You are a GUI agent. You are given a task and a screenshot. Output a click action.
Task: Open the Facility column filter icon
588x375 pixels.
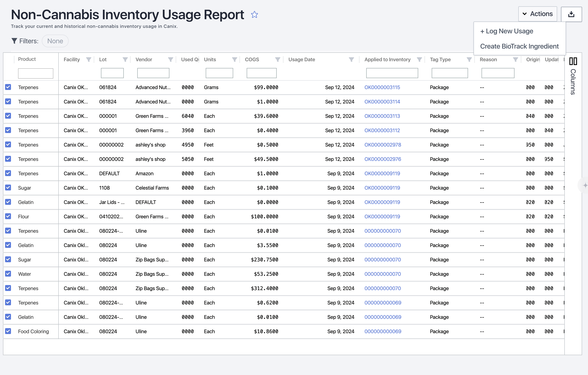tap(89, 60)
